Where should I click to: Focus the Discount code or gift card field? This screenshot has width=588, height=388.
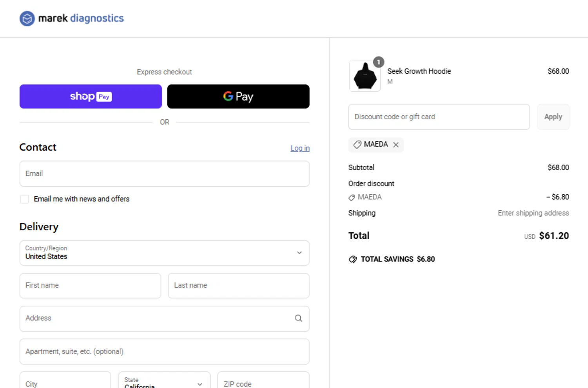(439, 117)
